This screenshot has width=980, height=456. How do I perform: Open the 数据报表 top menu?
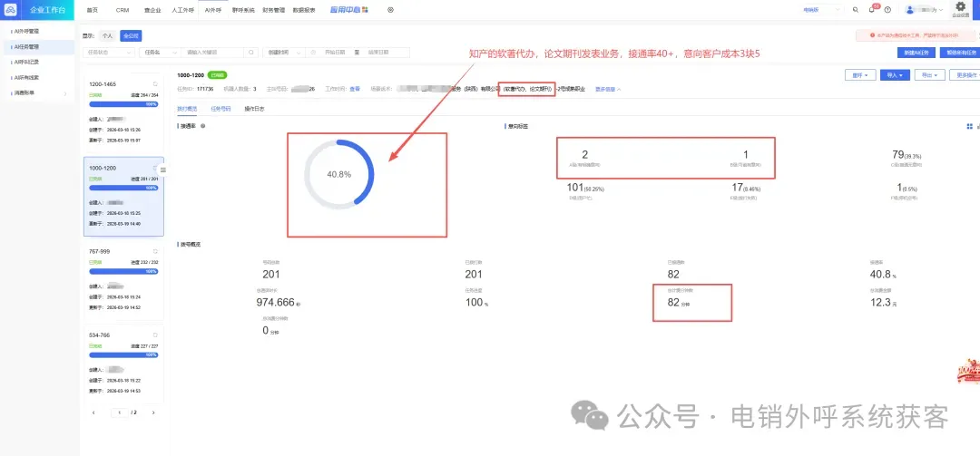[304, 10]
